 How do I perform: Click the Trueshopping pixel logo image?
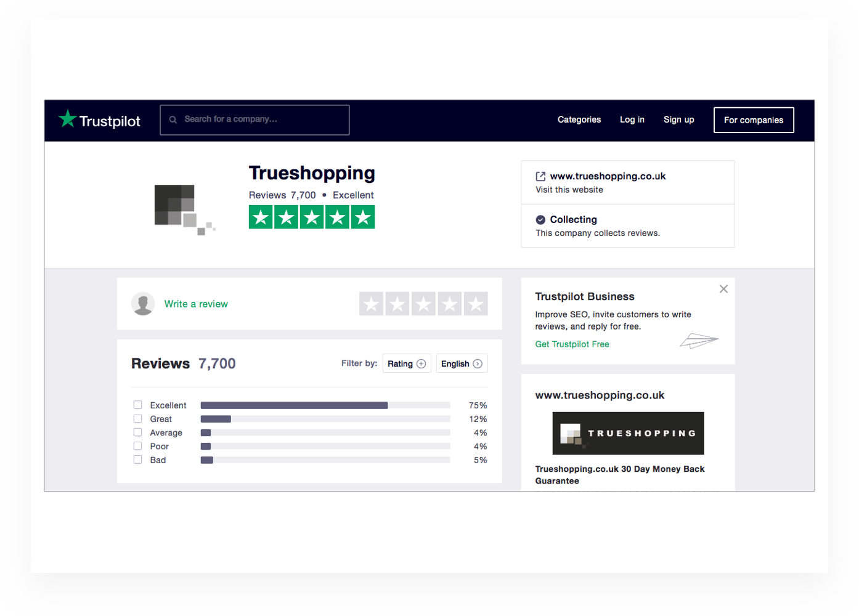(x=184, y=209)
